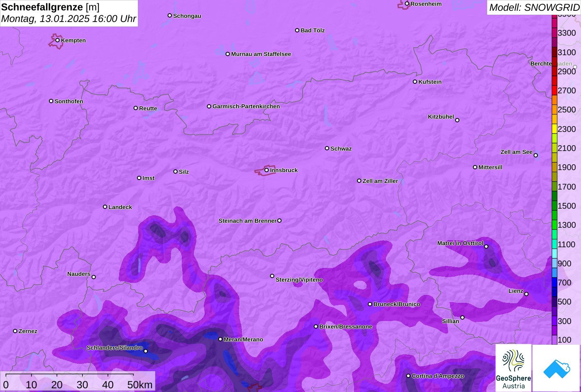Click the Mittersill town label
The width and height of the screenshot is (581, 392).
pos(491,167)
